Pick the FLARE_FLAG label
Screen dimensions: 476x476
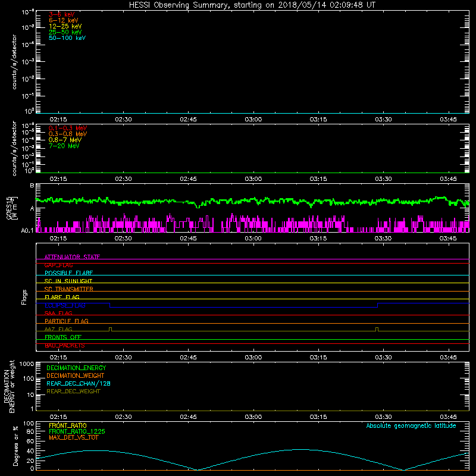click(x=62, y=297)
